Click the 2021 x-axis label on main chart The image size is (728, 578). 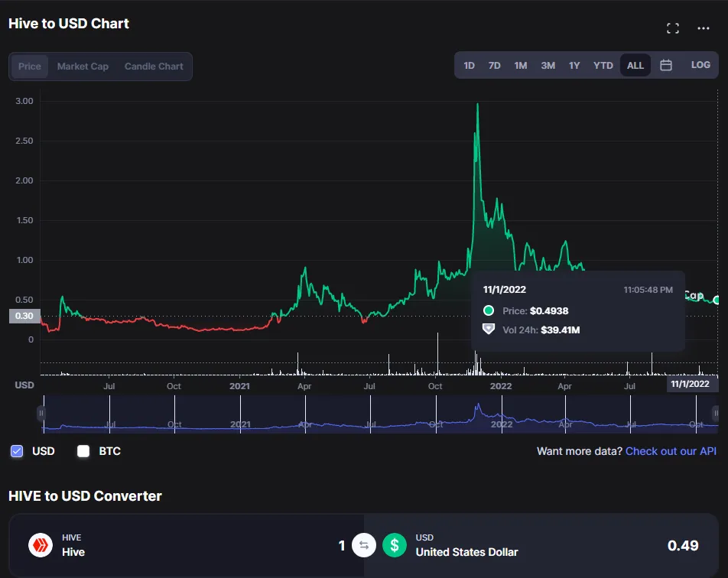pos(239,386)
